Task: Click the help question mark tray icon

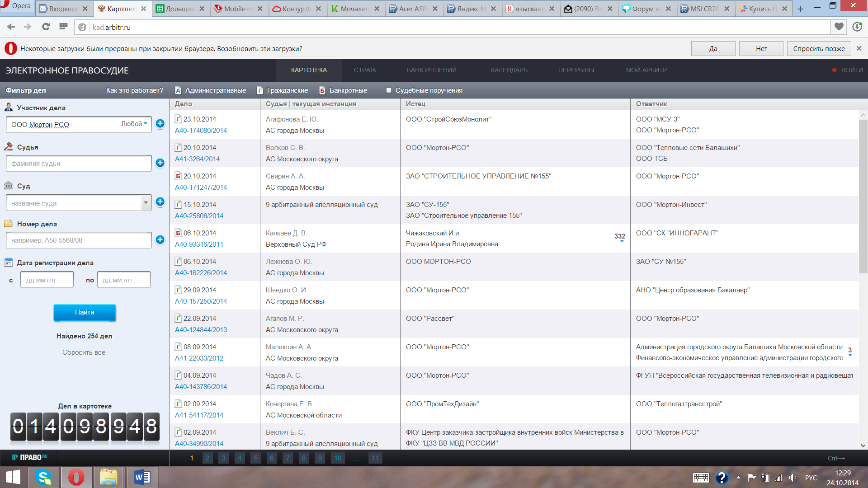Action: pos(722,478)
